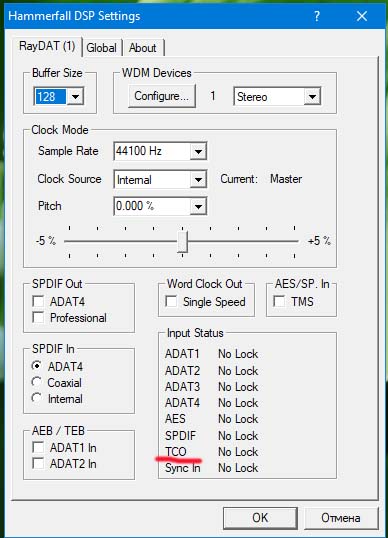Click the +5 % slider end label
Screen dimensions: 388x538
319,241
